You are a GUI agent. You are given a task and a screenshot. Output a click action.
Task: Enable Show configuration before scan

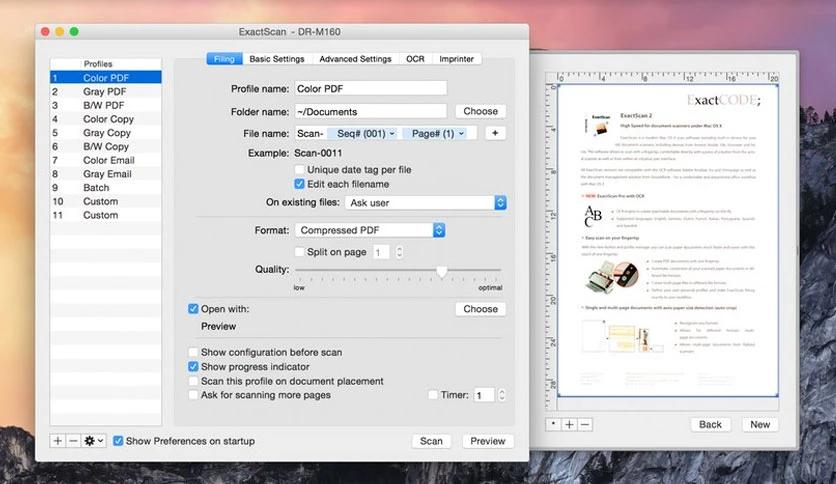193,352
